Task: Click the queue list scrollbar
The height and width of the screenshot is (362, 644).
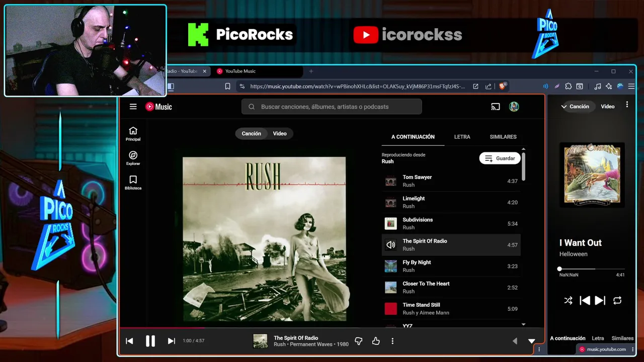Action: 523,166
